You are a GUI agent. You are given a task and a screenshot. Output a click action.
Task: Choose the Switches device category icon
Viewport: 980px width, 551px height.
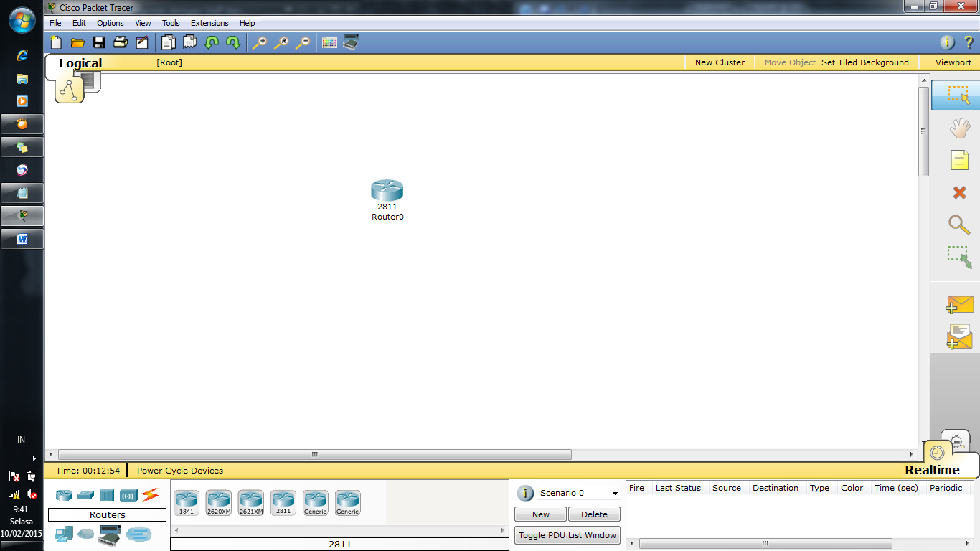[86, 495]
